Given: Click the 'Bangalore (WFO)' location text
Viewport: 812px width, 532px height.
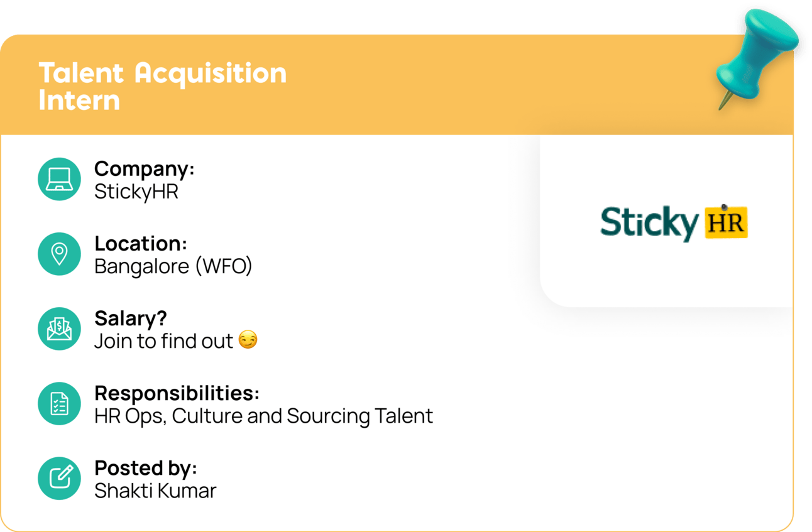Looking at the screenshot, I should [x=173, y=266].
